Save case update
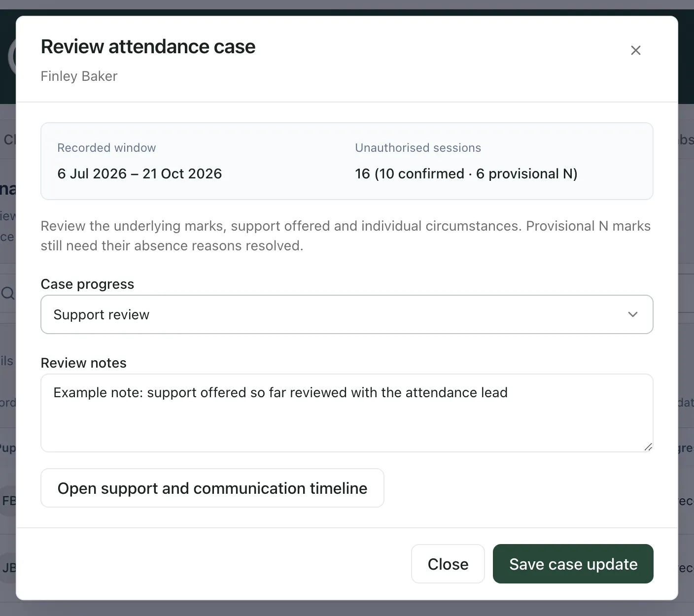The height and width of the screenshot is (616, 694). (x=573, y=564)
